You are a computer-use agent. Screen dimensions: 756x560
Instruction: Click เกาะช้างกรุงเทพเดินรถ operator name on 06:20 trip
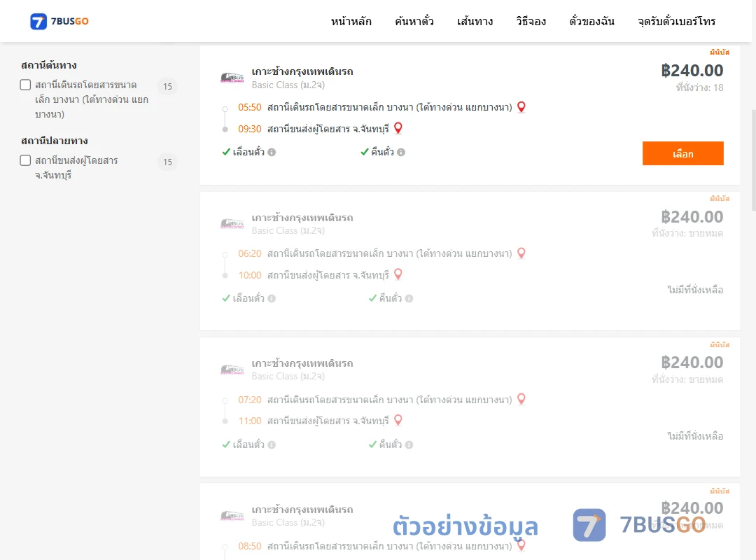pyautogui.click(x=302, y=218)
